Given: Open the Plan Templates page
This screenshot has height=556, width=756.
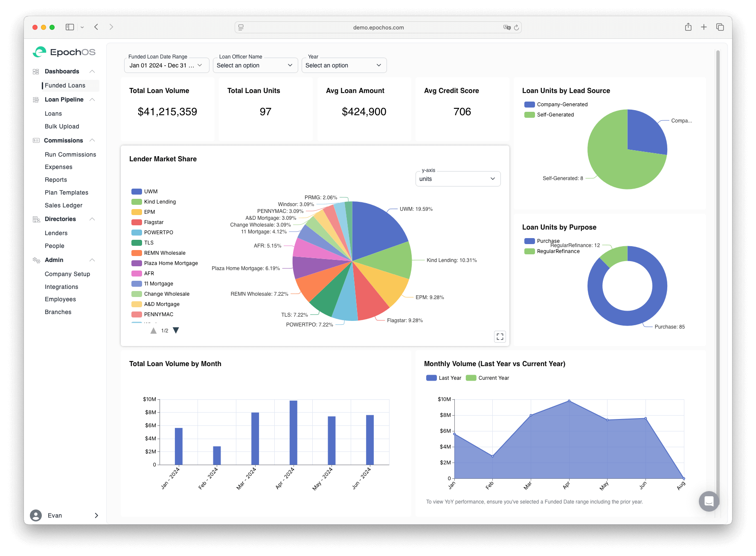Looking at the screenshot, I should pyautogui.click(x=67, y=192).
